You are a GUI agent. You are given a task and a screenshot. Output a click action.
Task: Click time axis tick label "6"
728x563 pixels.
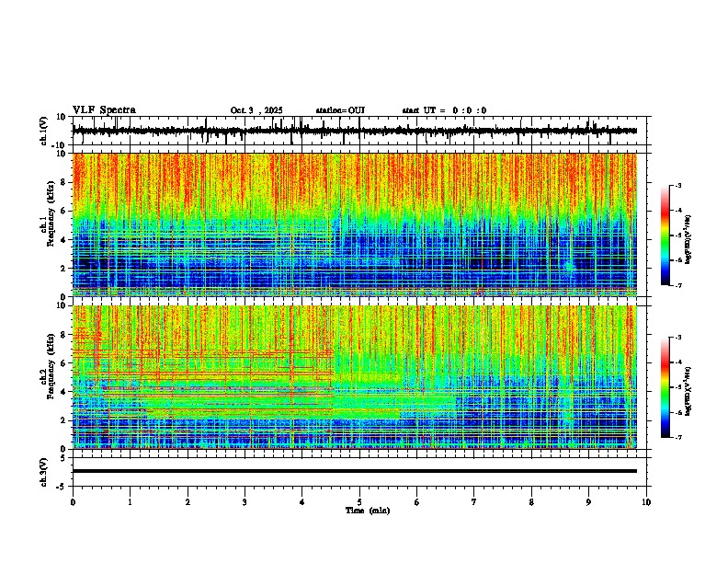click(x=417, y=502)
